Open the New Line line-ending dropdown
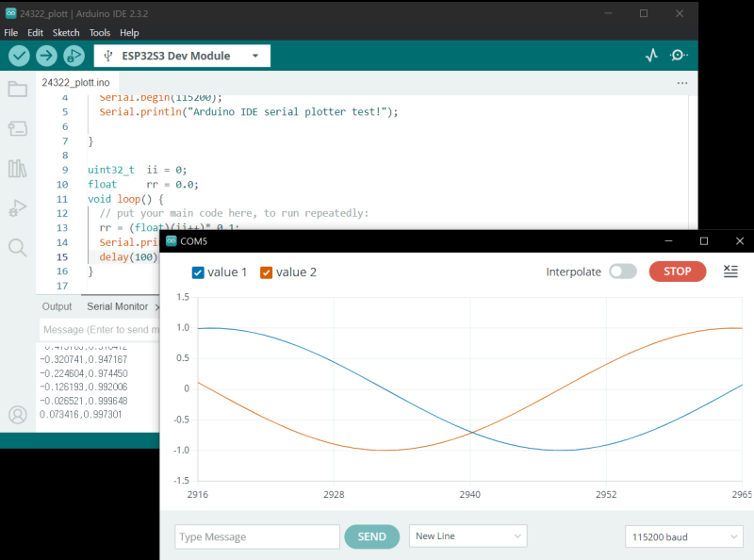This screenshot has height=560, width=754. tap(467, 535)
